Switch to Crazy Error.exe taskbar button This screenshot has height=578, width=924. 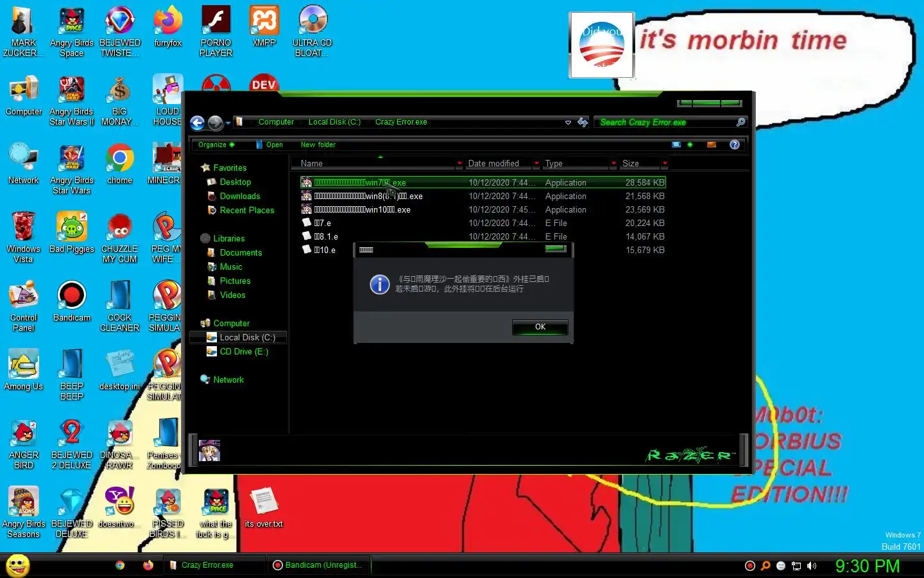(215, 565)
